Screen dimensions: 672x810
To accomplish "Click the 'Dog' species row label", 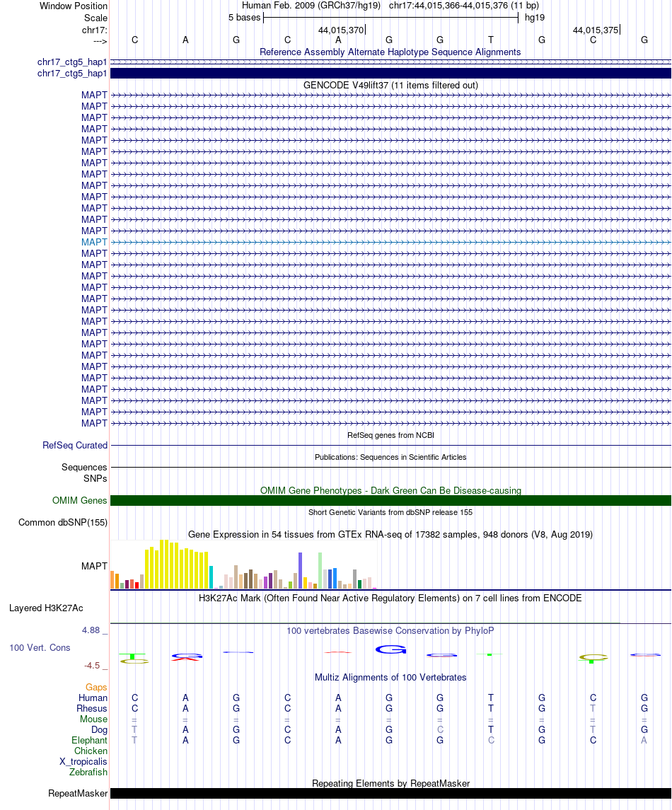I will point(99,730).
